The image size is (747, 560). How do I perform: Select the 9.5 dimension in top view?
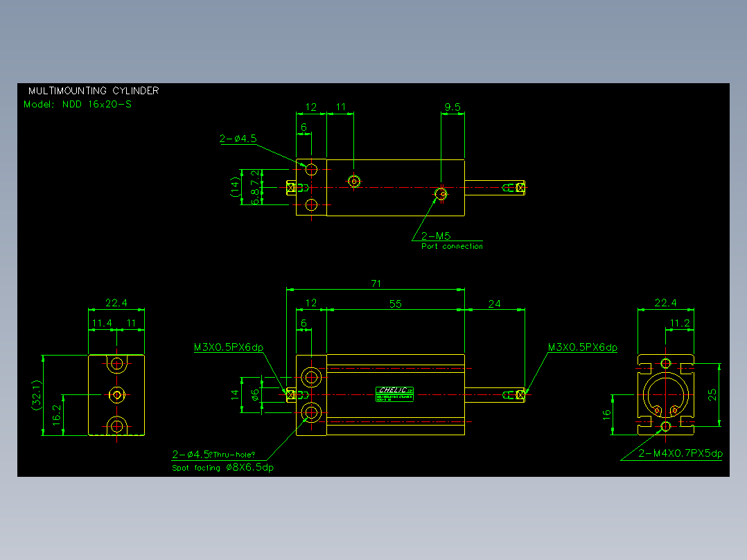click(x=452, y=107)
